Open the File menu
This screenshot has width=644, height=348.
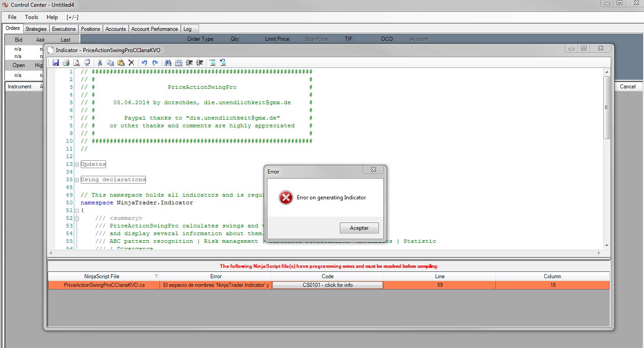click(x=12, y=17)
